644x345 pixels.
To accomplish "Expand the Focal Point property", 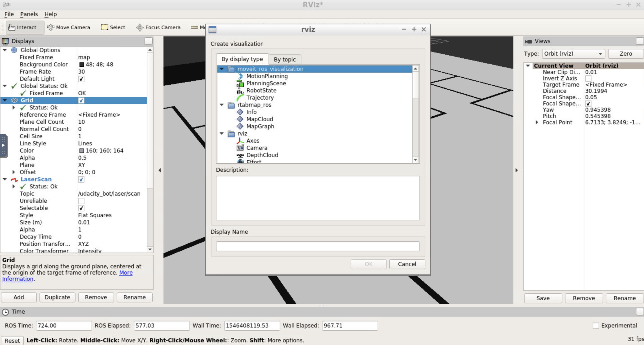I will click(x=536, y=122).
